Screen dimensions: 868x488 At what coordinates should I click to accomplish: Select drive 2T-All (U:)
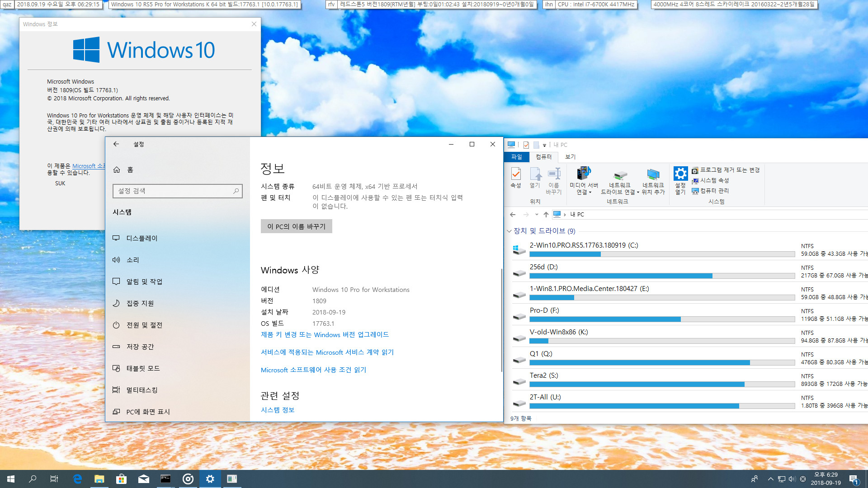coord(689,401)
